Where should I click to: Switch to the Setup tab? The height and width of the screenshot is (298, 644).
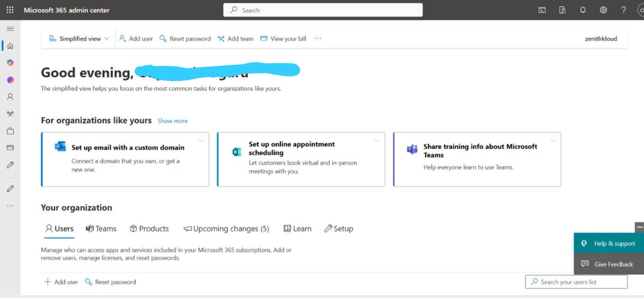point(339,229)
